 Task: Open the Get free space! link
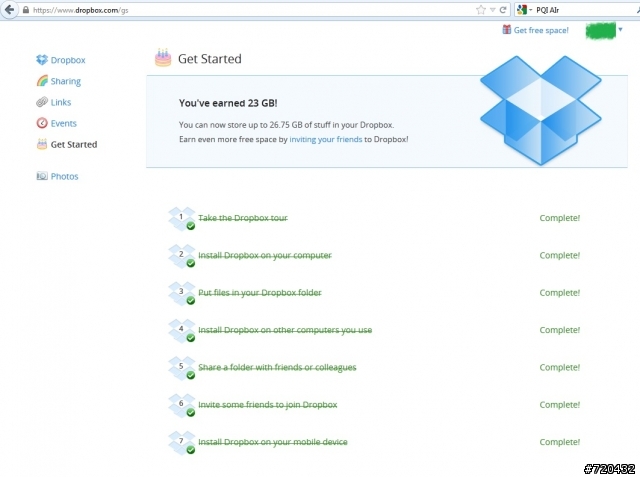(x=541, y=30)
